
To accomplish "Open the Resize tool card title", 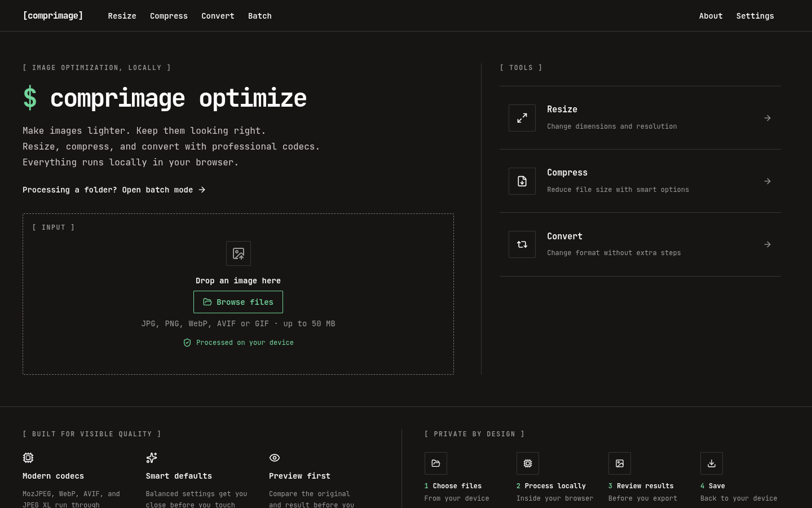I will [562, 110].
